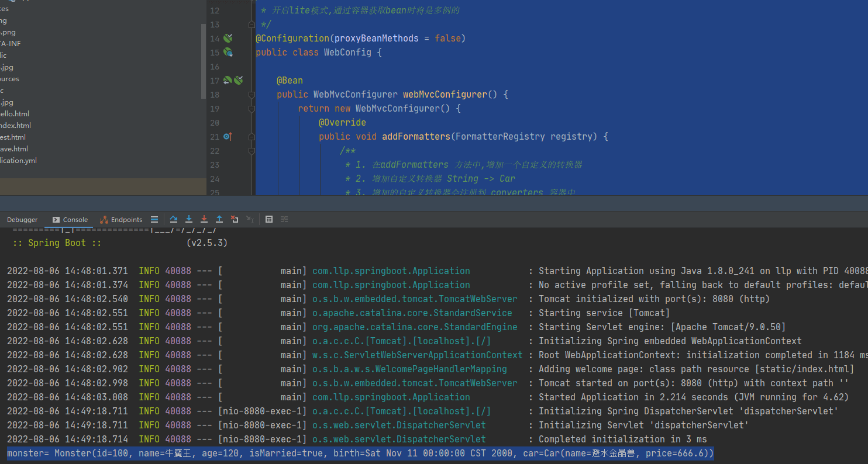Click the timestamp 2022-08-06 14:48:03.008

67,397
